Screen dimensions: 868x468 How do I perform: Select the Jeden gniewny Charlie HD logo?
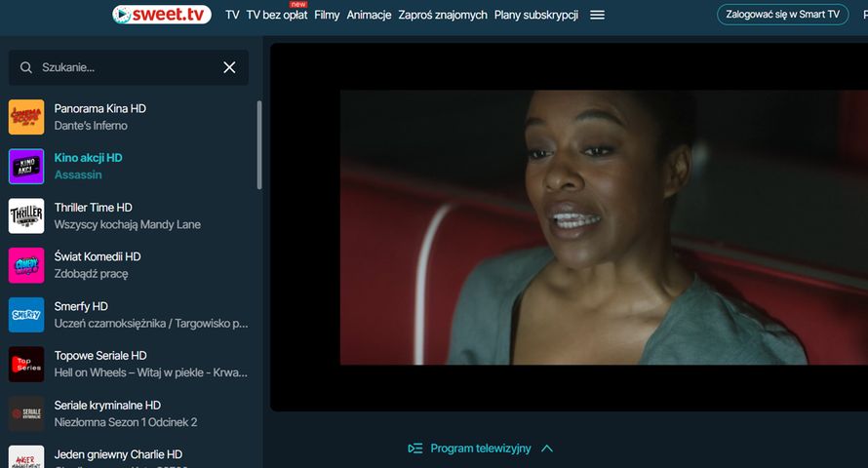(x=26, y=457)
